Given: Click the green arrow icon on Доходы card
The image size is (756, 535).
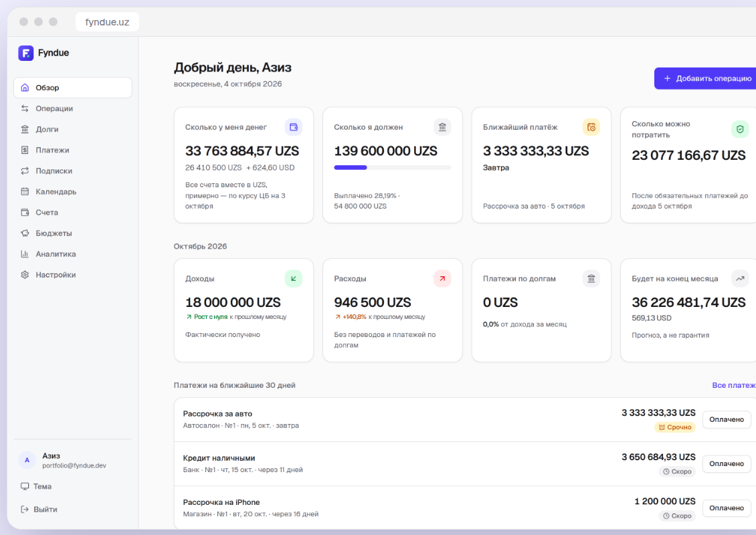Looking at the screenshot, I should coord(294,279).
